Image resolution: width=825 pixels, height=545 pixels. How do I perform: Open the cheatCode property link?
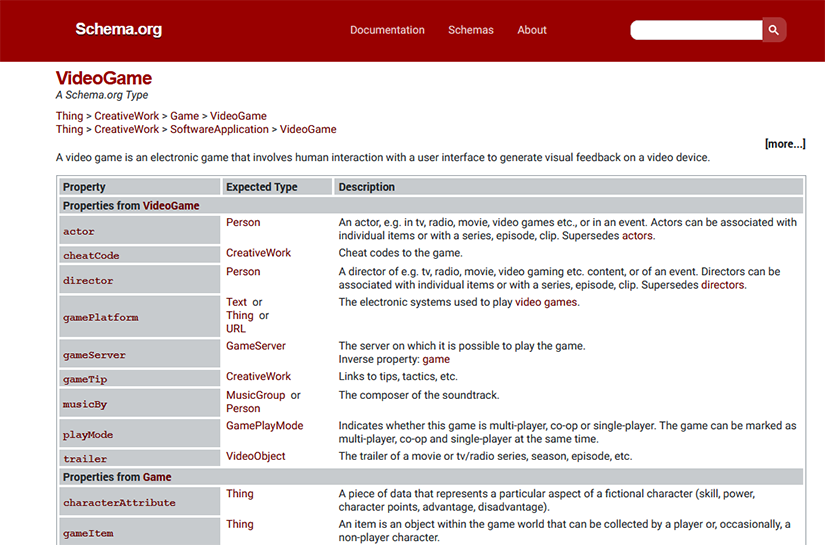pyautogui.click(x=91, y=256)
